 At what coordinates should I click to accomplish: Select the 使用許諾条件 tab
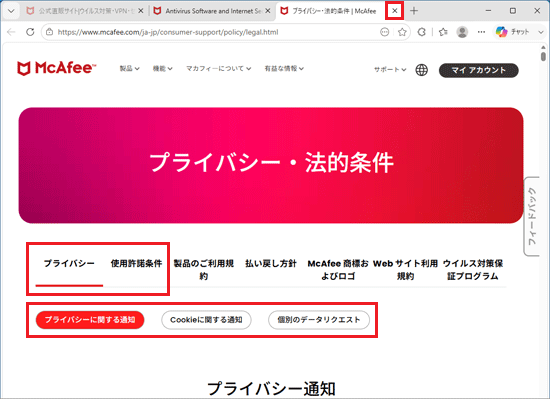click(x=136, y=264)
